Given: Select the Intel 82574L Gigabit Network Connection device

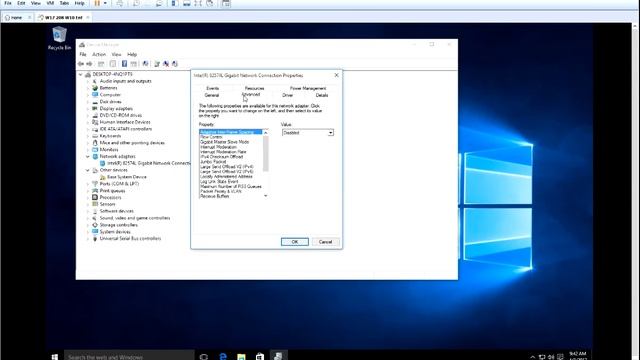Looking at the screenshot, I should (149, 163).
